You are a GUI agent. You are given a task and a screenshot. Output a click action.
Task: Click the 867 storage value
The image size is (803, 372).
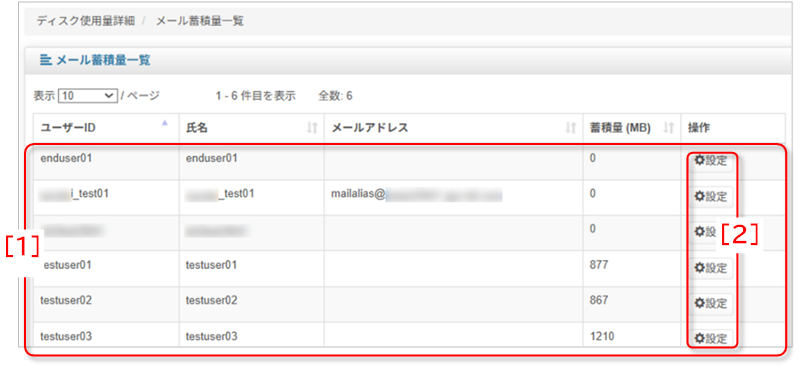(599, 301)
